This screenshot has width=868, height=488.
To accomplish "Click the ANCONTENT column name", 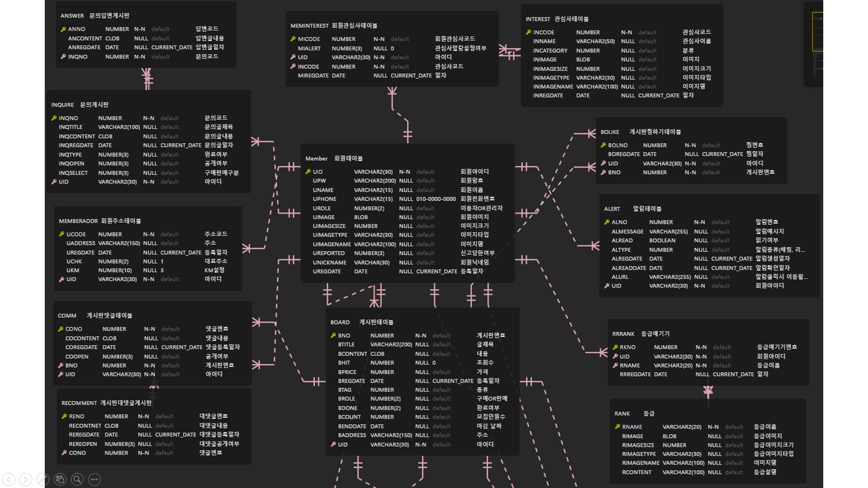I will click(x=85, y=39).
